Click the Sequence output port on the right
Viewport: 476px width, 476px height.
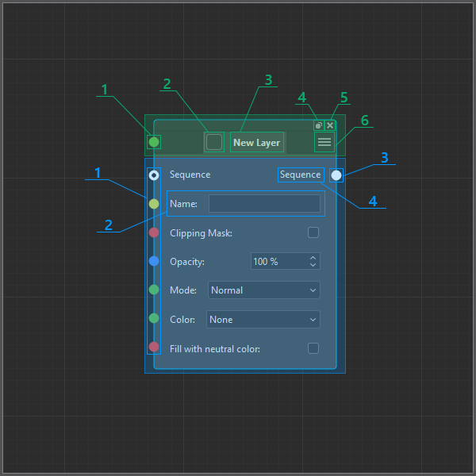click(336, 175)
